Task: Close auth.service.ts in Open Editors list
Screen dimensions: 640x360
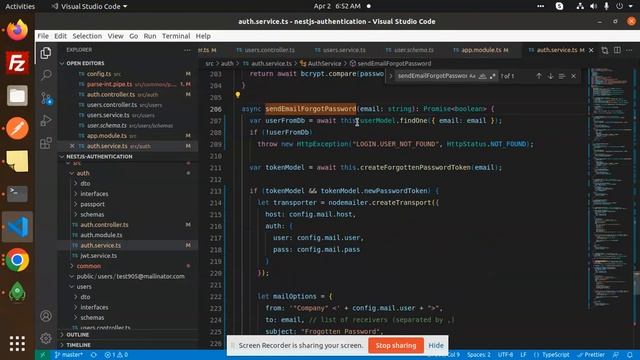Action: pyautogui.click(x=72, y=146)
